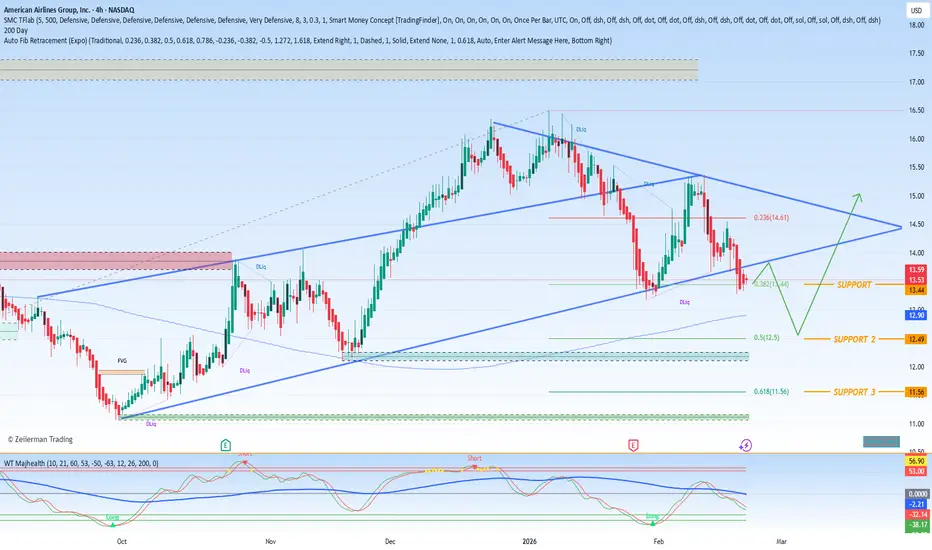932x550 pixels.
Task: Click the Mar label on the time axis
Action: (781, 541)
